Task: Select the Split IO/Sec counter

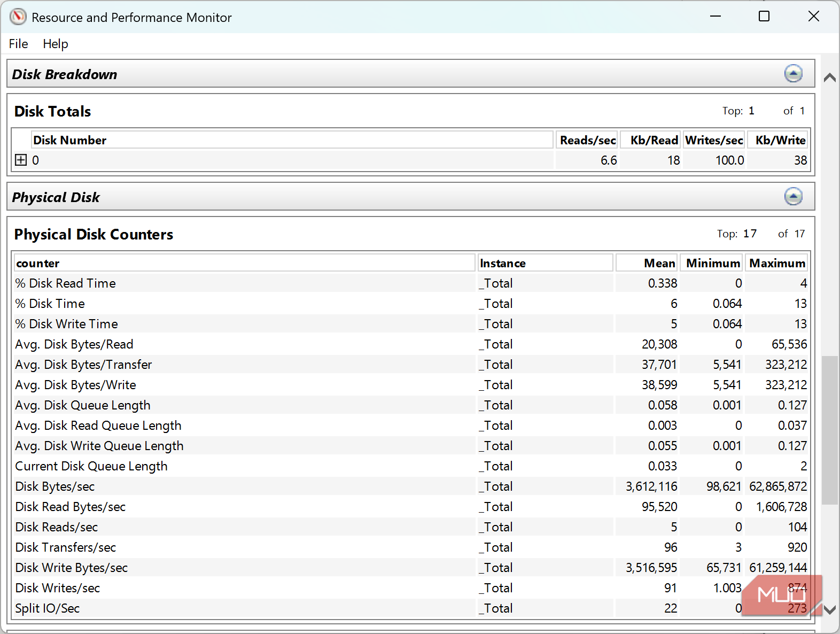Action: point(48,608)
